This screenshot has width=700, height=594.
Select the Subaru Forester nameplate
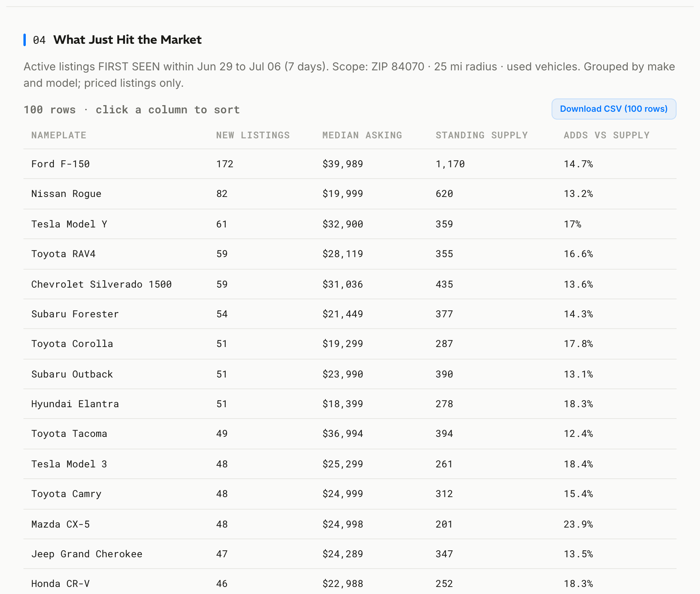(x=75, y=314)
